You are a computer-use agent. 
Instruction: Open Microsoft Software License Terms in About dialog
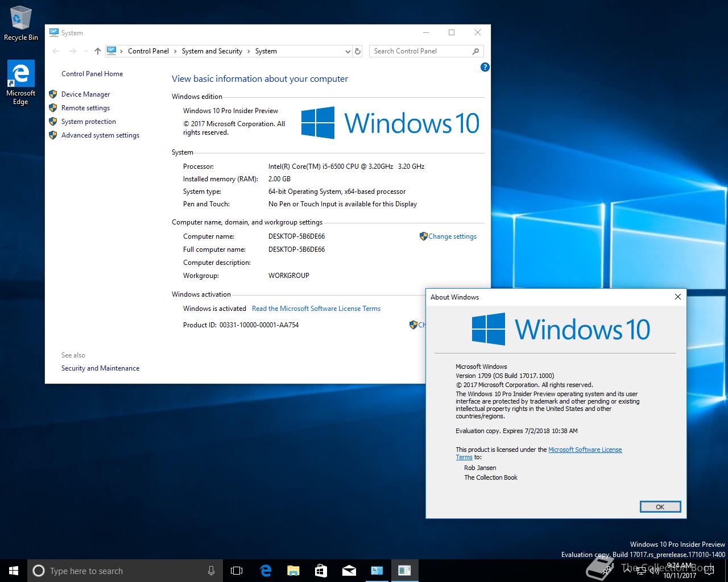585,450
